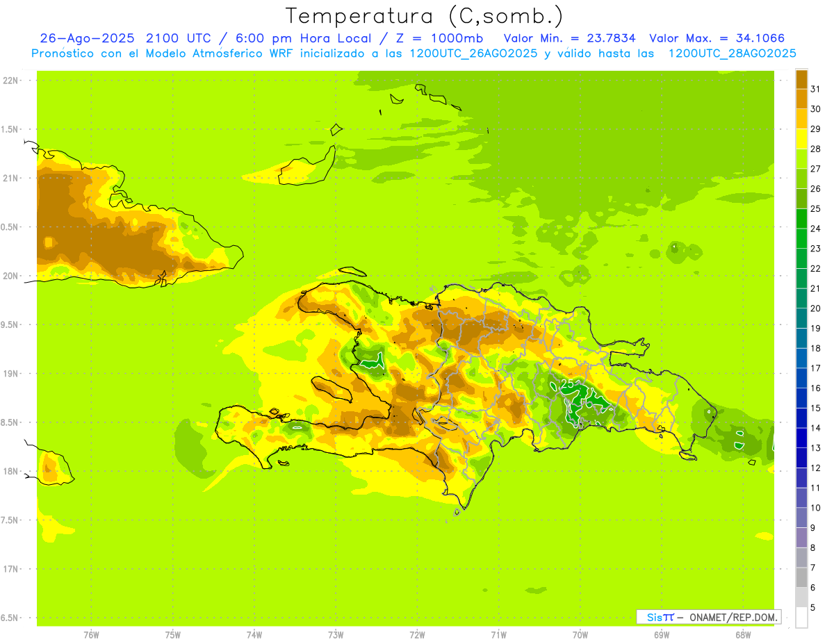This screenshot has height=644, width=834.
Task: Click the color bar label "28"
Action: 816,149
